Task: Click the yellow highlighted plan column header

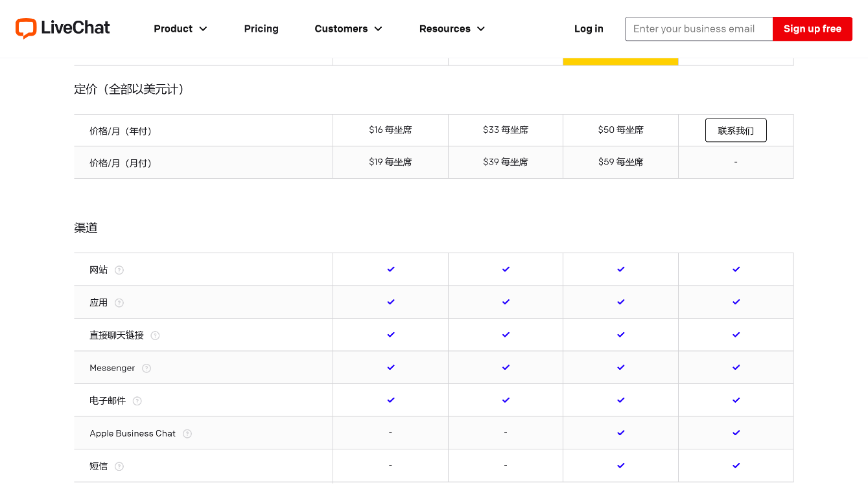Action: click(620, 62)
